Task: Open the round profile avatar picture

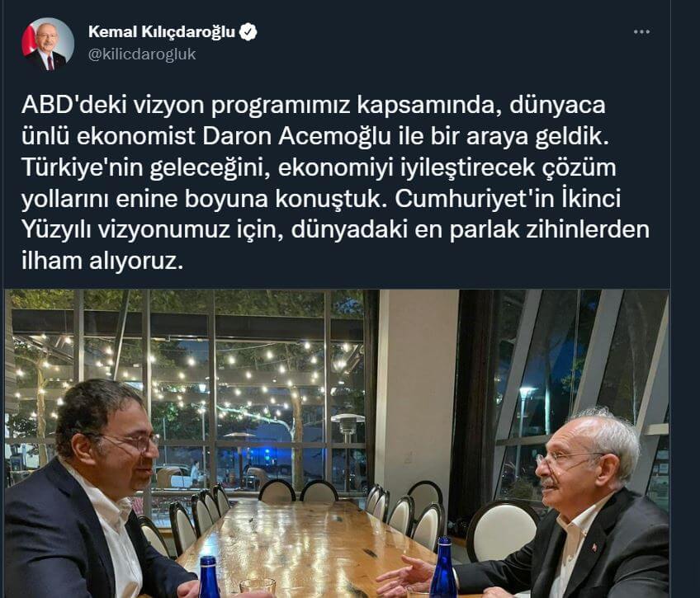Action: 48,44
